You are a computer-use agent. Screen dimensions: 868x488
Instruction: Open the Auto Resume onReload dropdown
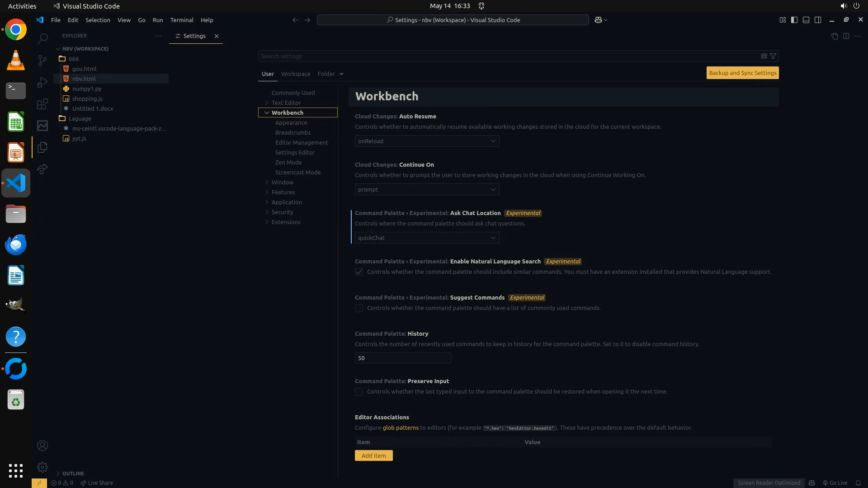427,141
